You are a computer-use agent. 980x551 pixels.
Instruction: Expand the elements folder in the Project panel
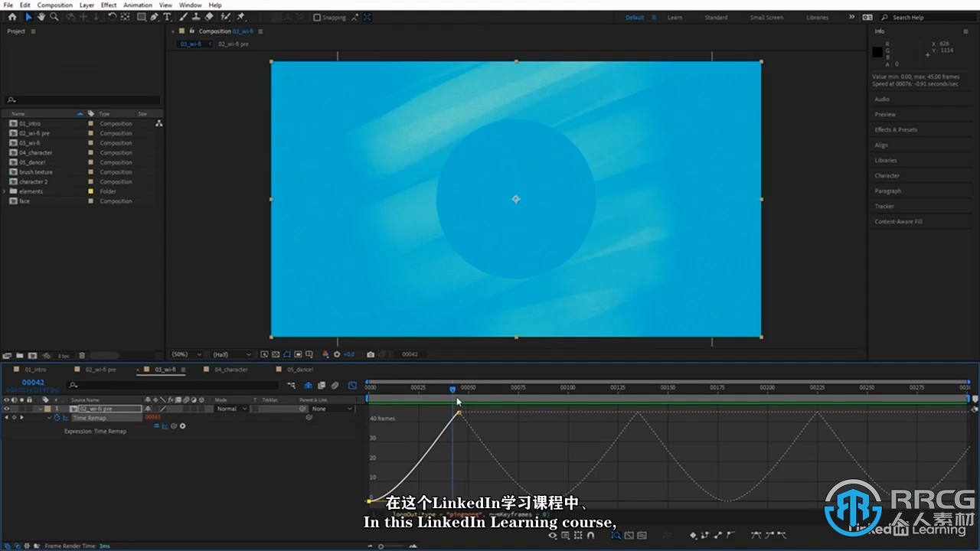pos(5,191)
